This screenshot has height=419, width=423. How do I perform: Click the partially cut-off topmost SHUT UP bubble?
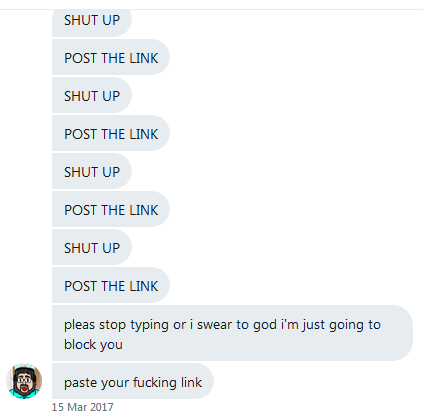92,23
